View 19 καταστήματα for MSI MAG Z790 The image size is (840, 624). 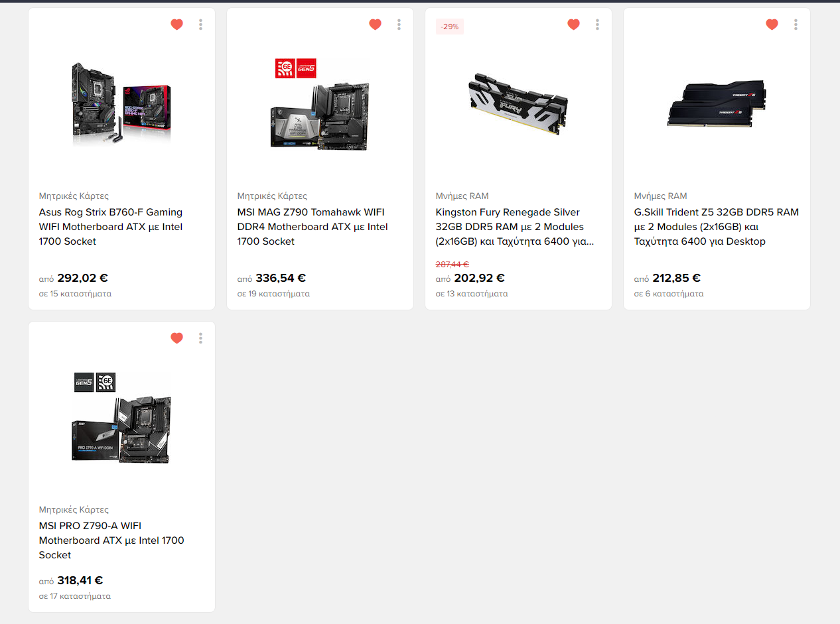[x=273, y=294]
